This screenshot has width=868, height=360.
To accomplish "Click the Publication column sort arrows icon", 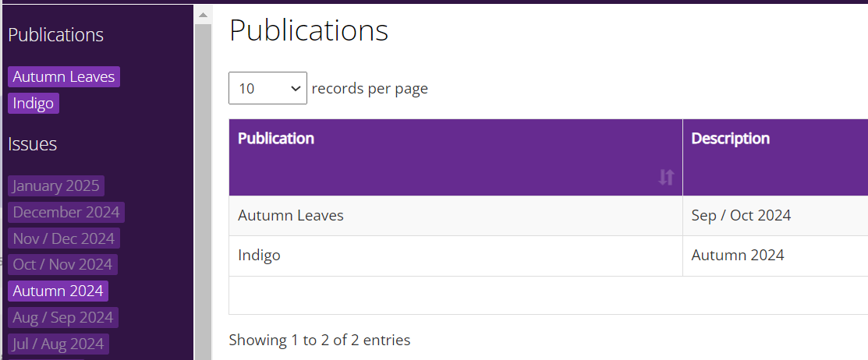I will (666, 178).
